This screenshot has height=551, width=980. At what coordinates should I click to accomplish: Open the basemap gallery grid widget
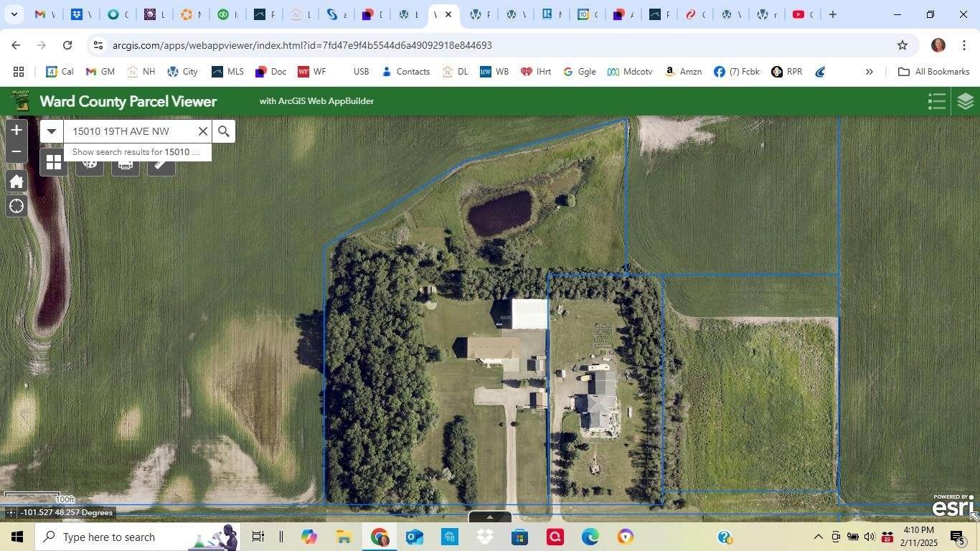(x=54, y=162)
